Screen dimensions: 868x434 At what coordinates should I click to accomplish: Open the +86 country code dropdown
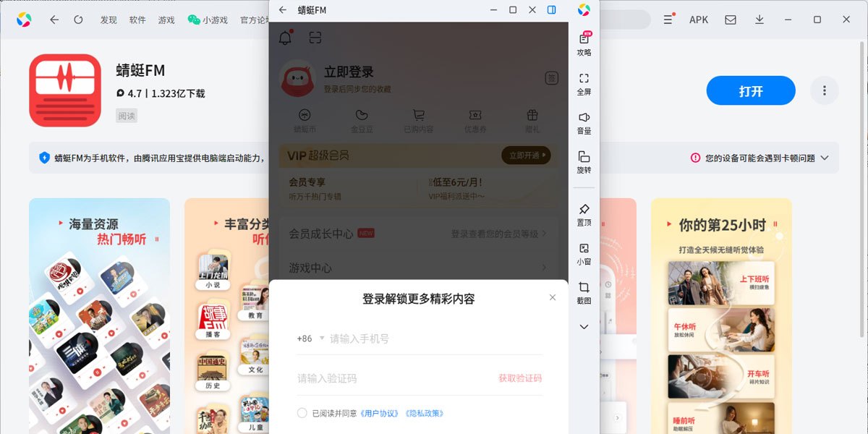tap(309, 338)
